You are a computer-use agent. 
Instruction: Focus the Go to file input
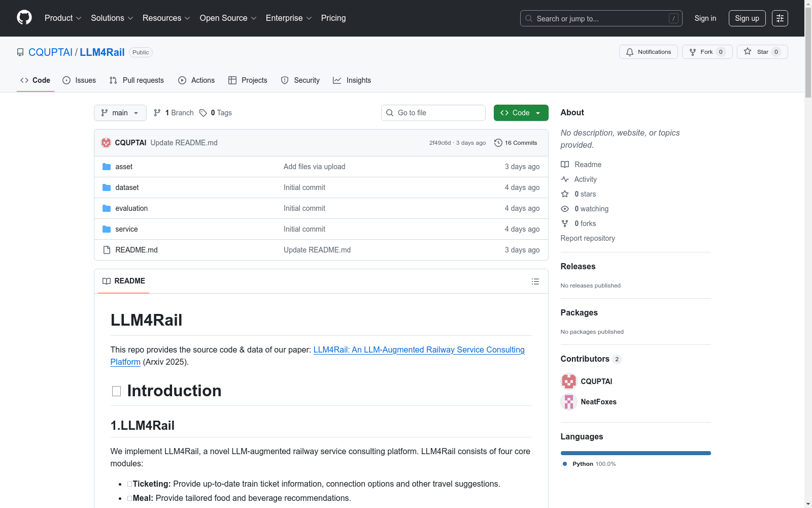pos(433,113)
